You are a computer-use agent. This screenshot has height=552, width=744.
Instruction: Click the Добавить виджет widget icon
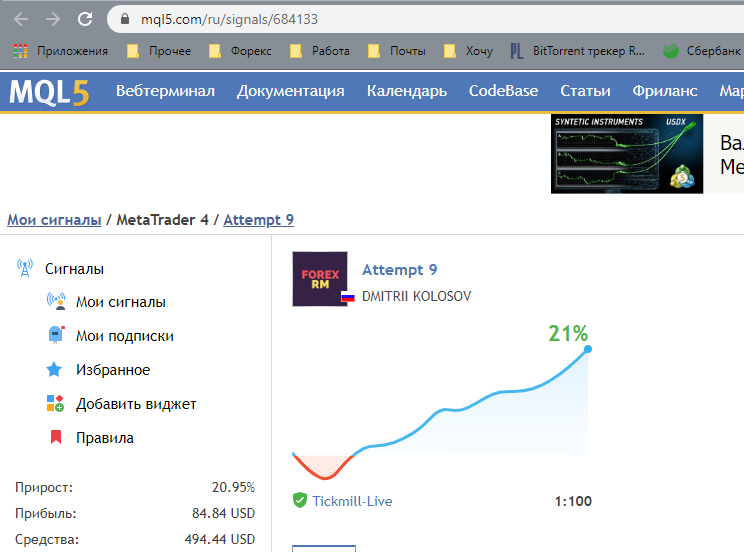(x=55, y=403)
